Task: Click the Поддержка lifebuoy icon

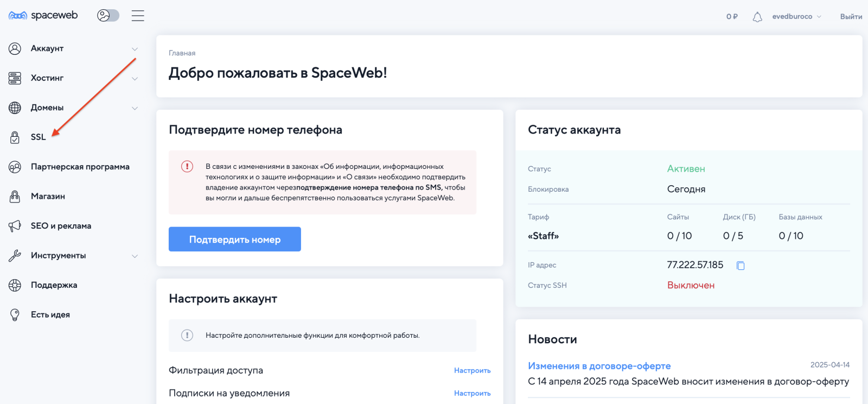Action: [x=15, y=285]
